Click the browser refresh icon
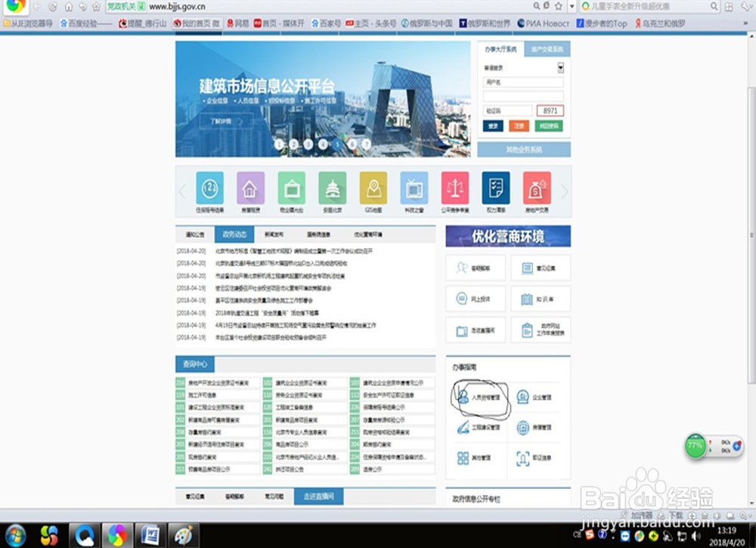Viewport: 756px width, 548px height. click(53, 6)
